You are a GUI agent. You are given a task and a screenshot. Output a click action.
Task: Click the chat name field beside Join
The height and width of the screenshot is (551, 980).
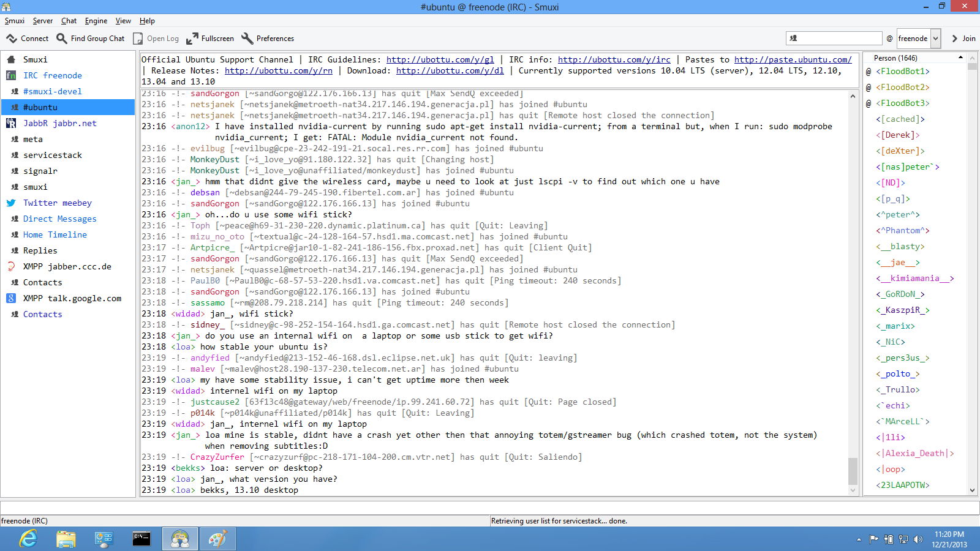pyautogui.click(x=834, y=38)
